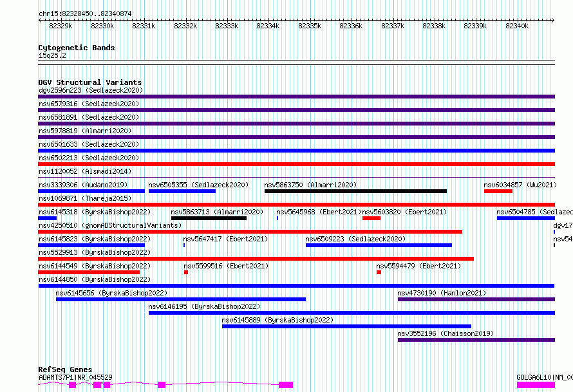This screenshot has height=392, width=573.
Task: Open the nsv3339306 (Audano2019) label link
Action: pos(83,185)
